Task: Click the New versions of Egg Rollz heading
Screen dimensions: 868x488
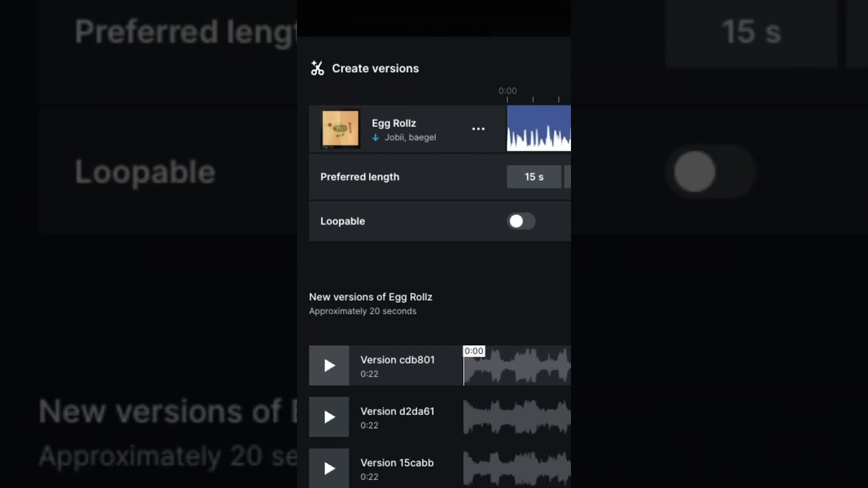Action: point(371,297)
